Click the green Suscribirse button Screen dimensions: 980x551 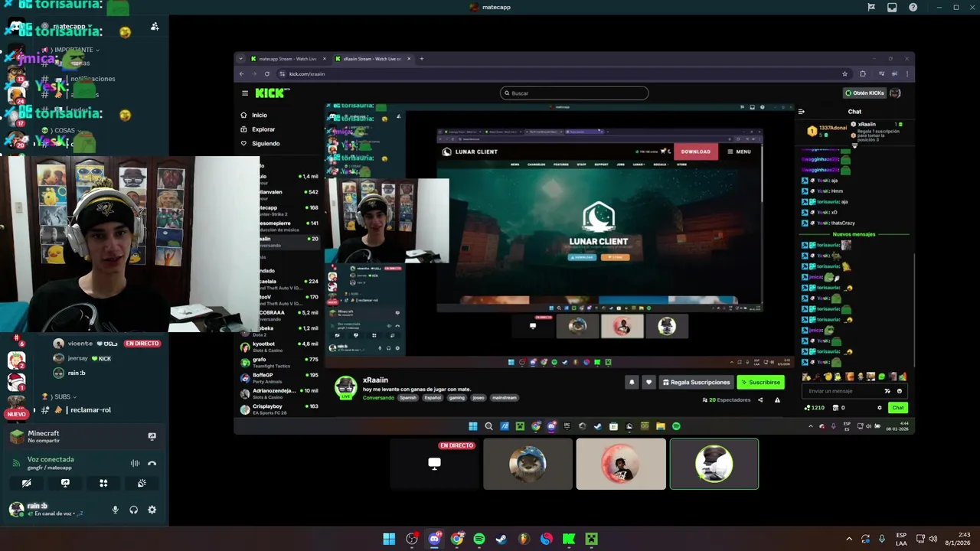(761, 382)
